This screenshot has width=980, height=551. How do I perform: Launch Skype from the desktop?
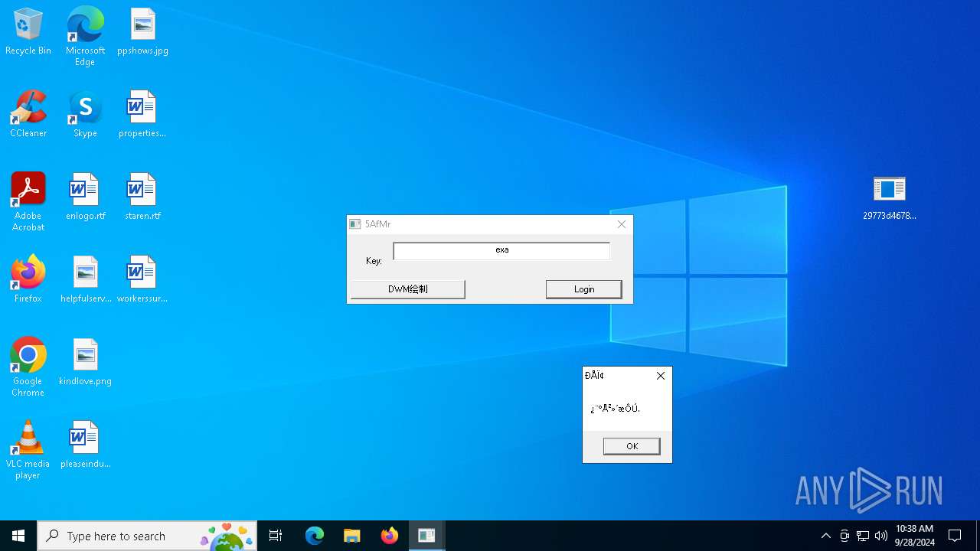click(x=85, y=115)
